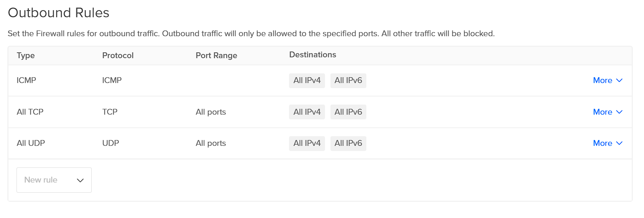Select All IPv6 tag in ICMP row
Viewport: 644px width, 218px height.
pyautogui.click(x=348, y=81)
